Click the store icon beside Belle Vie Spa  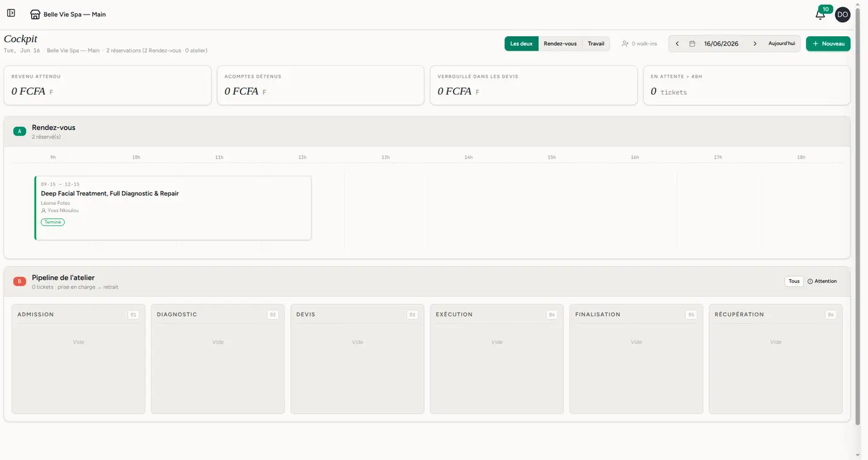[35, 14]
